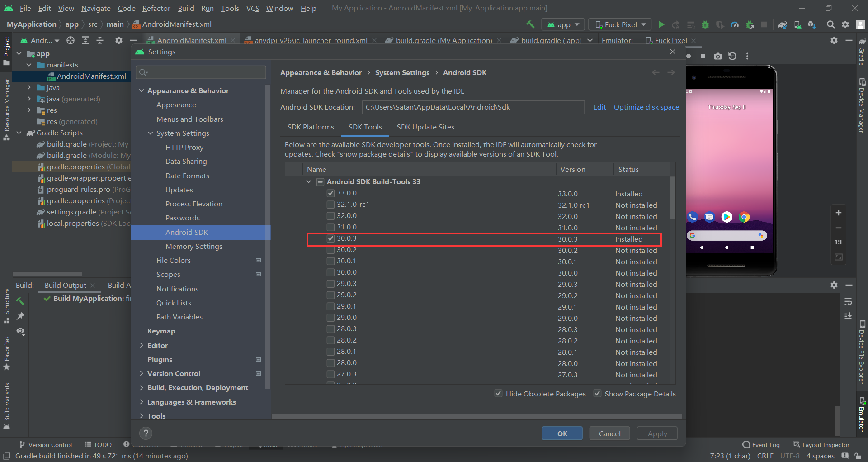Open the Refactor menu
Image resolution: width=868 pixels, height=462 pixels.
156,8
